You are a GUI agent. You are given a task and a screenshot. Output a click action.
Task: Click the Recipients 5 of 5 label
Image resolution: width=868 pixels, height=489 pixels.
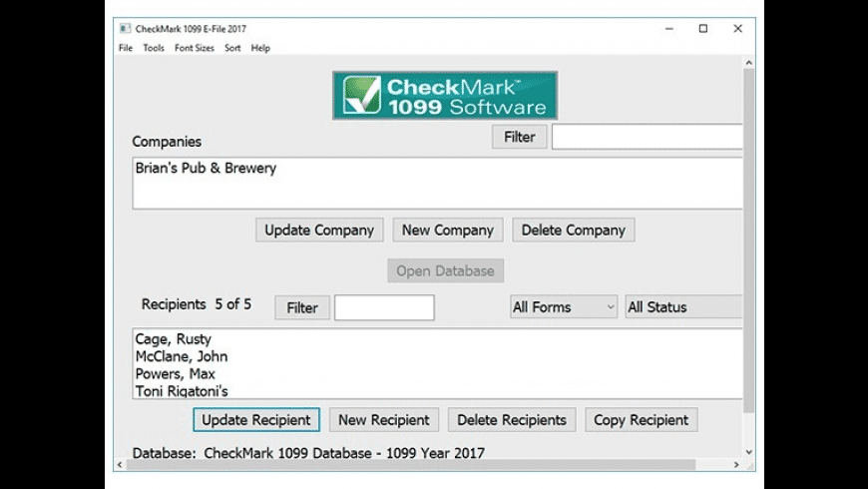(x=196, y=304)
